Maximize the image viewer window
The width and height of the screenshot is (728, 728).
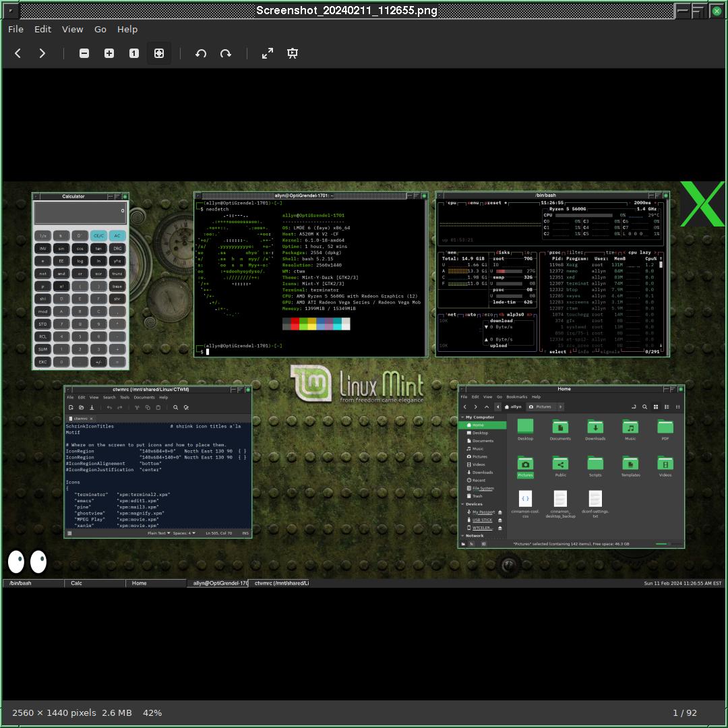pyautogui.click(x=699, y=11)
